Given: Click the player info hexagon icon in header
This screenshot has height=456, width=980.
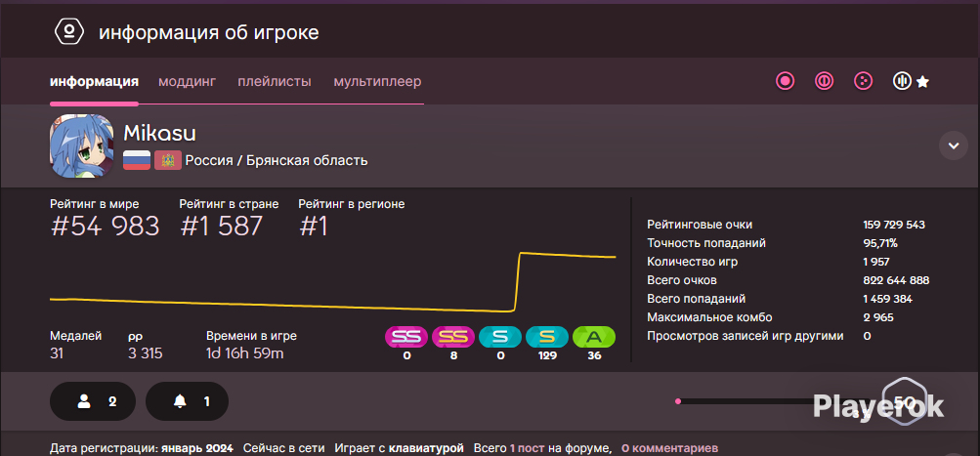Looking at the screenshot, I should [x=68, y=32].
